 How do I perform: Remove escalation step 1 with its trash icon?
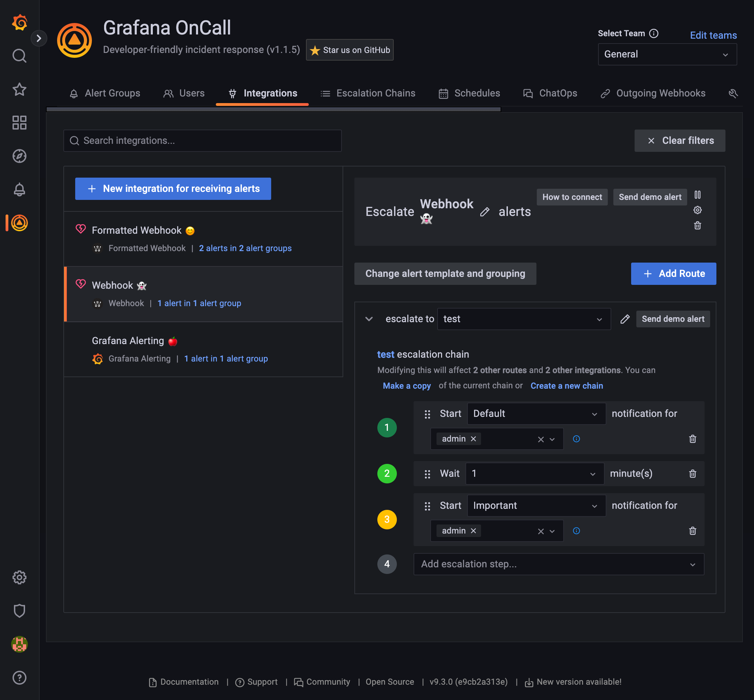click(693, 439)
